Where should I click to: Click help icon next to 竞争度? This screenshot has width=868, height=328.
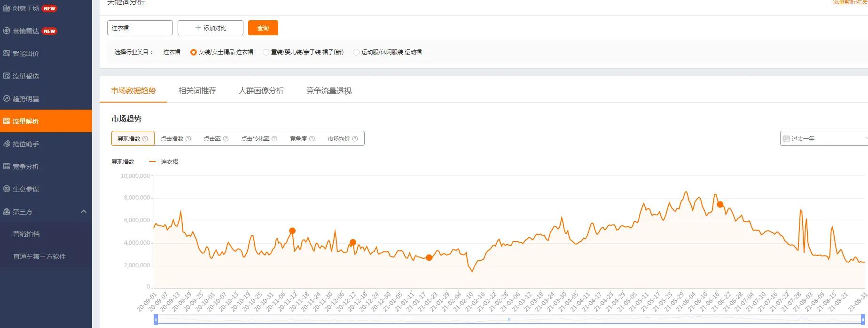click(312, 139)
